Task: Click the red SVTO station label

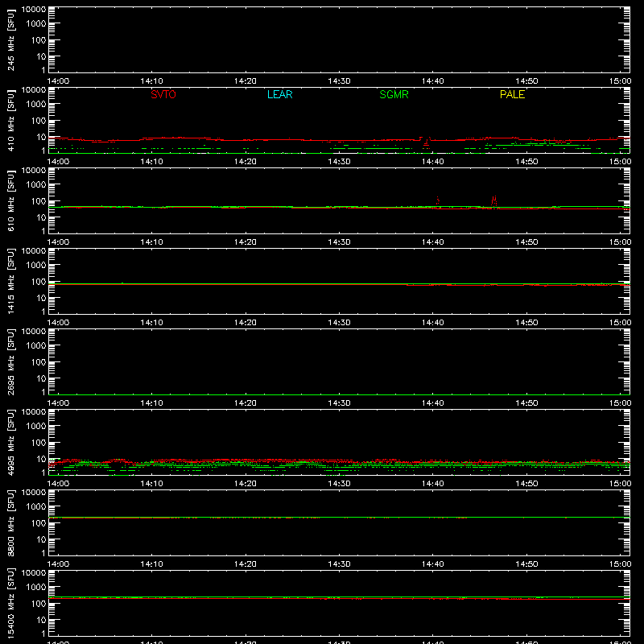Action: (x=163, y=94)
